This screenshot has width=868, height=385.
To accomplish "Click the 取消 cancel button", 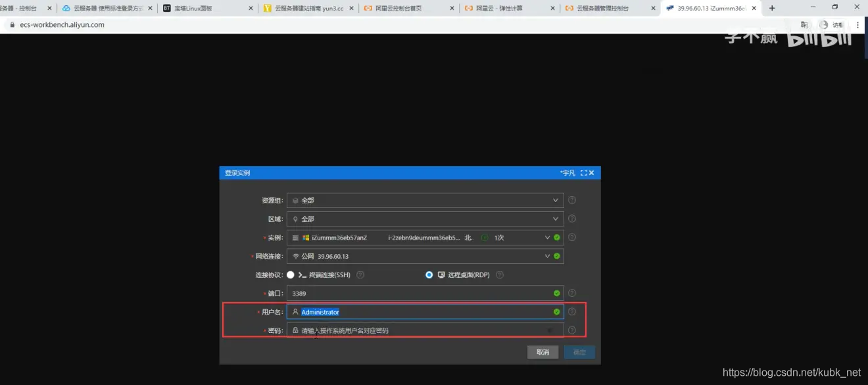I will point(542,352).
